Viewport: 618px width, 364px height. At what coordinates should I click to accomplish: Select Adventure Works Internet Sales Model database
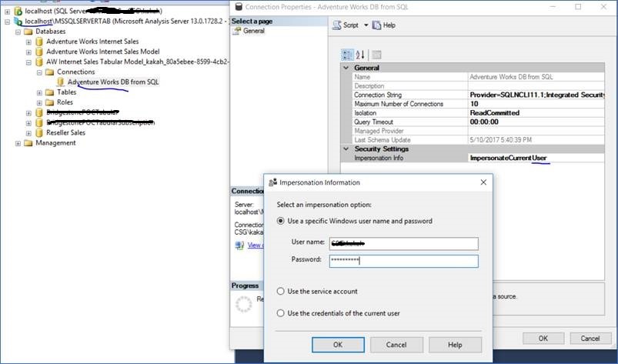tap(103, 52)
